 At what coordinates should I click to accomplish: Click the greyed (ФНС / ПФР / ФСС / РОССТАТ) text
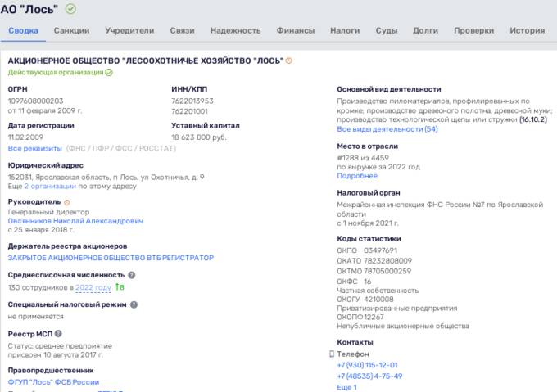point(121,148)
